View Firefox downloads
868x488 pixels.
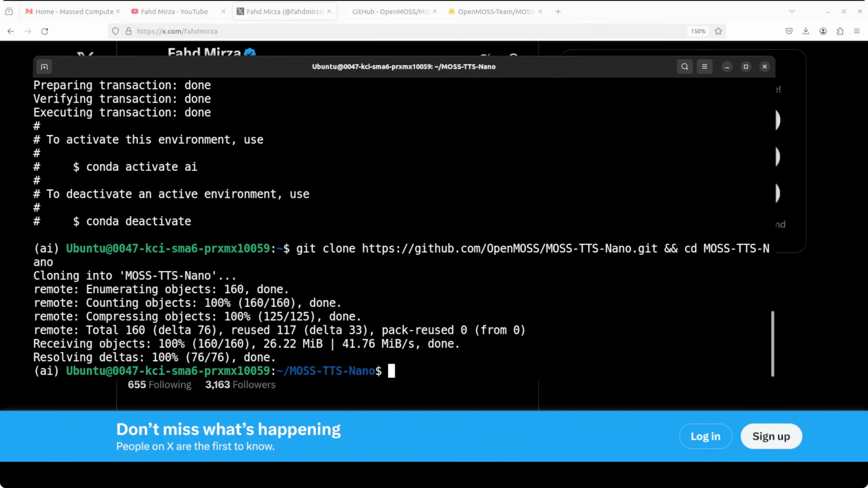point(806,31)
